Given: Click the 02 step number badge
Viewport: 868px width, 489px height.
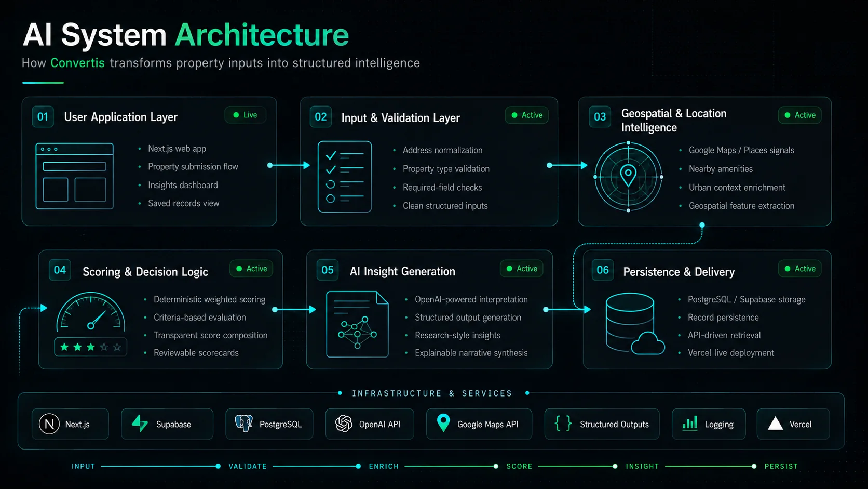Looking at the screenshot, I should pos(321,116).
